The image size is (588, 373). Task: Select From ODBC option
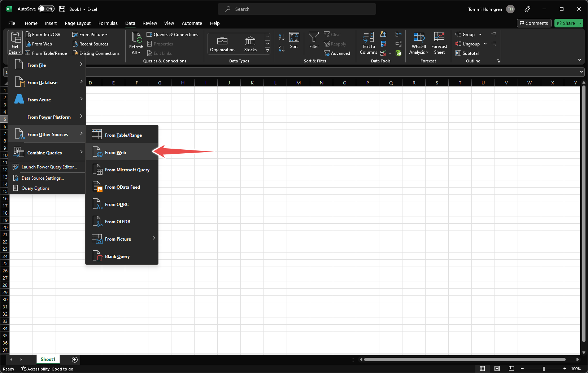(x=122, y=205)
